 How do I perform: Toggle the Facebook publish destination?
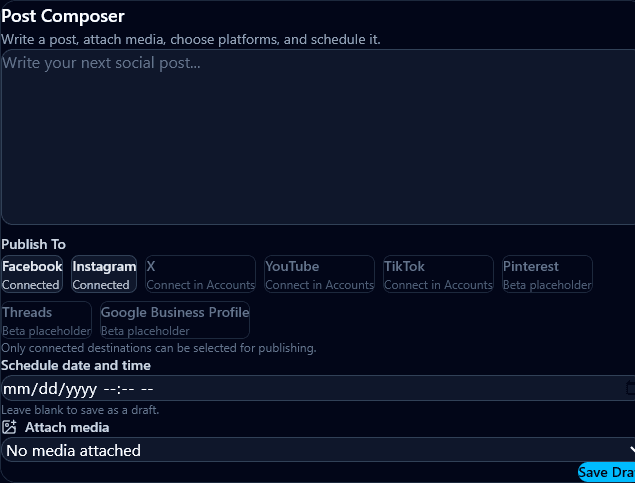[32, 274]
